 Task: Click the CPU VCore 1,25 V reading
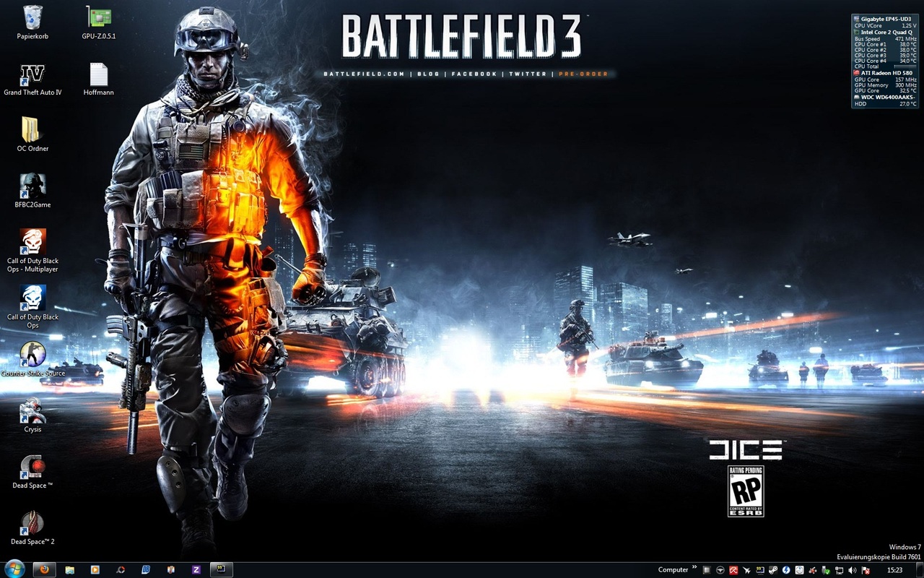[885, 25]
